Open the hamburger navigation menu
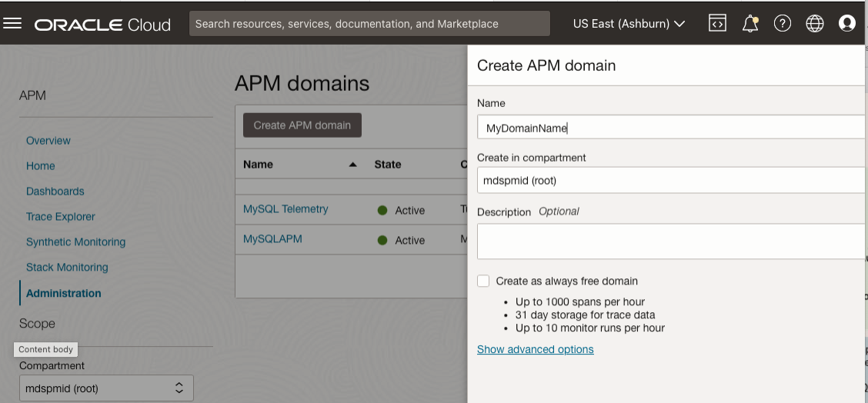The width and height of the screenshot is (868, 403). click(12, 23)
